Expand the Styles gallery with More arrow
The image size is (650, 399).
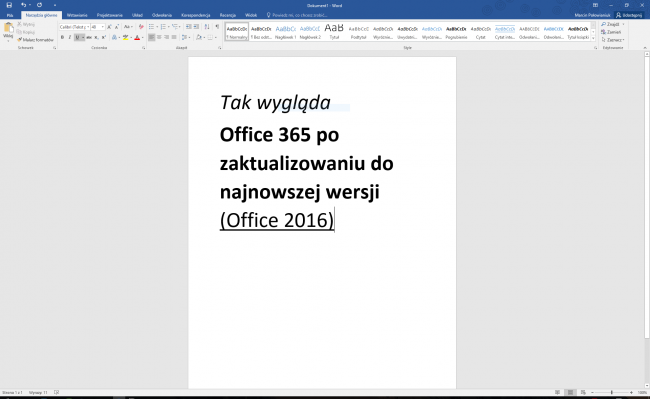pos(593,39)
